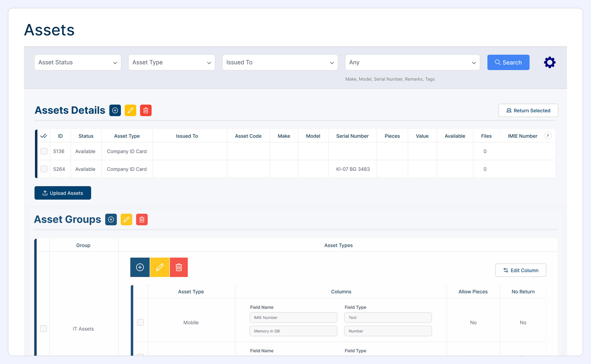Click the select-all double checkmark header
Viewport: 591px width, 364px height.
[44, 136]
